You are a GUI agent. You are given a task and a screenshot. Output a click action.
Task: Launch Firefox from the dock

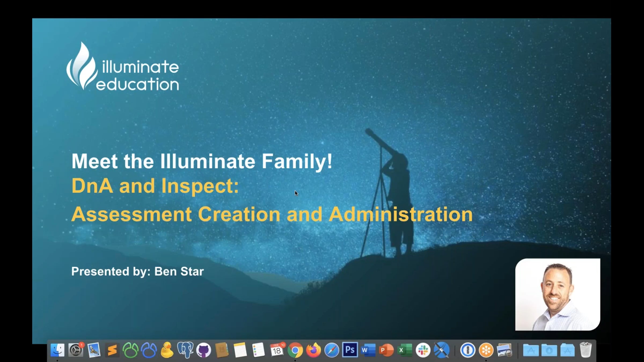point(313,350)
